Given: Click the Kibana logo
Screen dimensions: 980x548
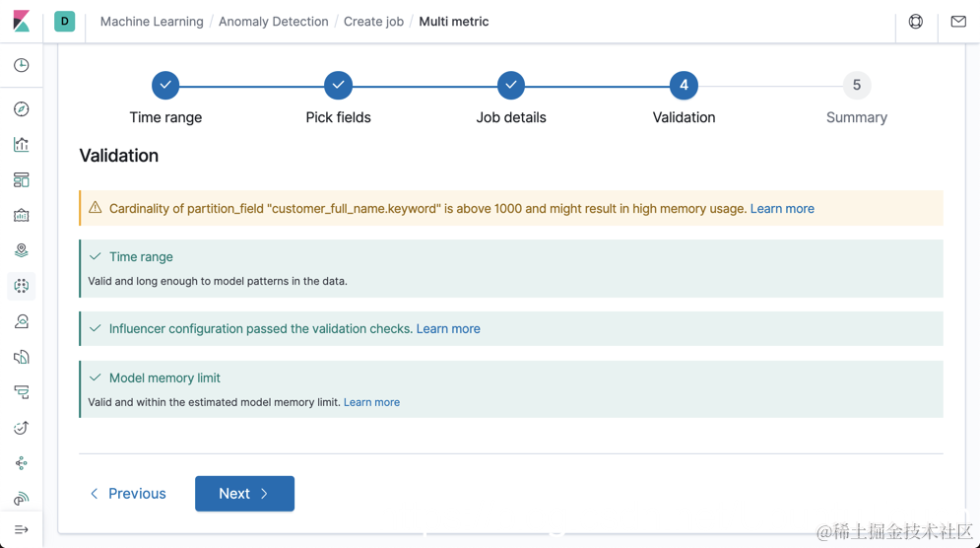Looking at the screenshot, I should pyautogui.click(x=21, y=21).
